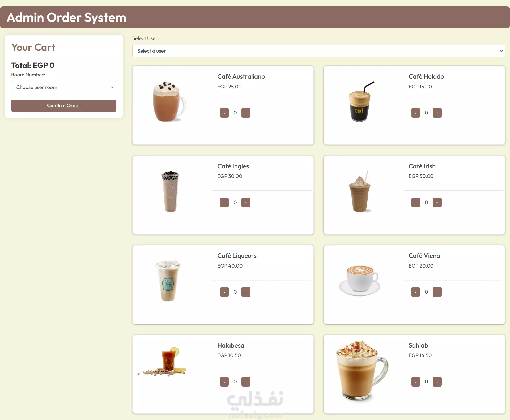The height and width of the screenshot is (420, 510).
Task: Click the Café Australiano drink image
Action: tap(169, 102)
